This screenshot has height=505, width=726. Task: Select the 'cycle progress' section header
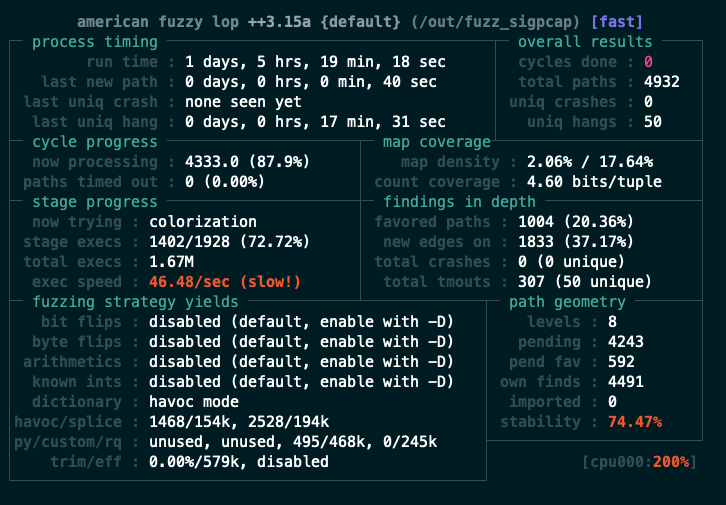click(x=95, y=142)
